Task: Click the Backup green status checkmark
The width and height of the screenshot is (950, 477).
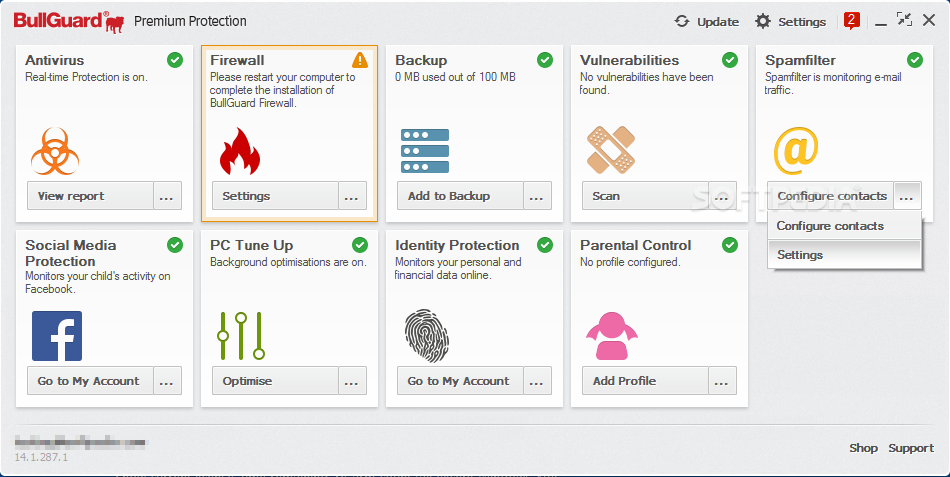Action: (x=545, y=60)
